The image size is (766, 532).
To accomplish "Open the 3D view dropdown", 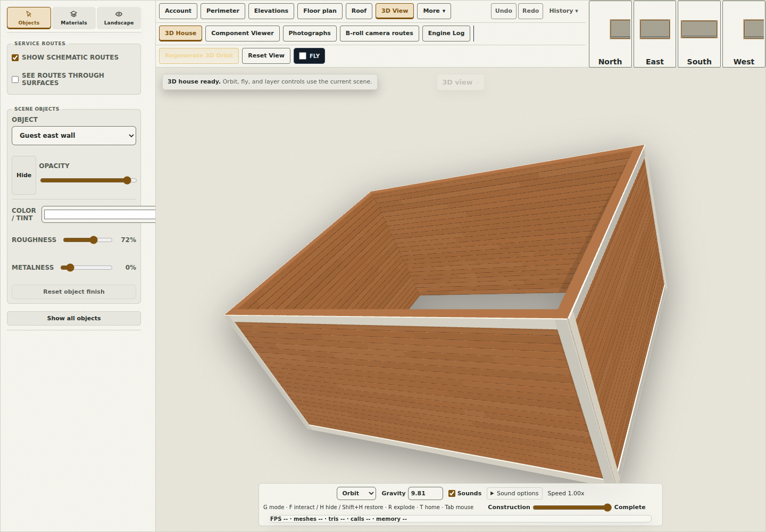I will point(461,82).
